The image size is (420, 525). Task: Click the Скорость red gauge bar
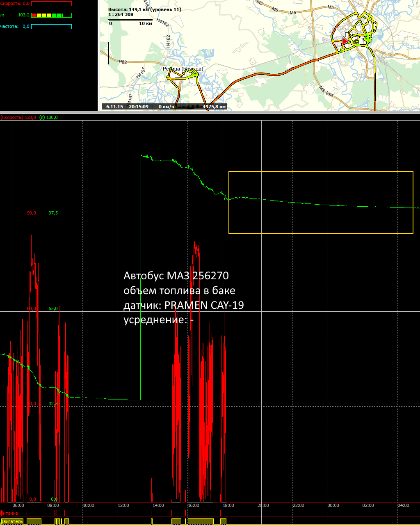(52, 4)
